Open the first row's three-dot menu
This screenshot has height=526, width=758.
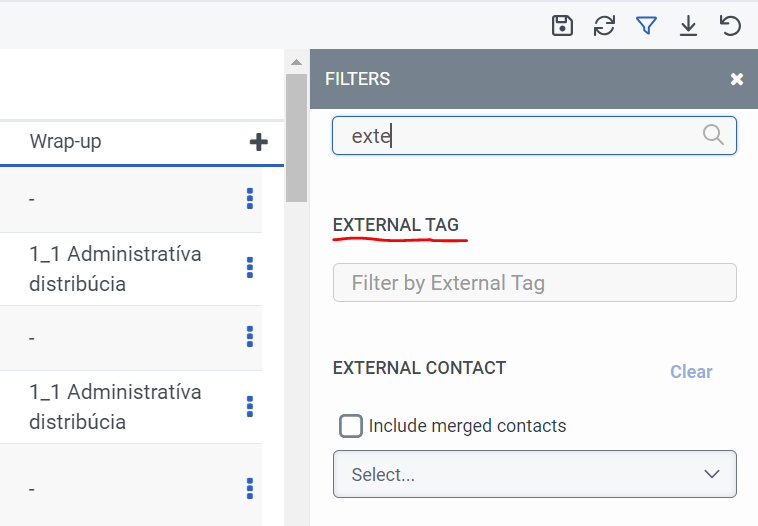click(x=250, y=199)
